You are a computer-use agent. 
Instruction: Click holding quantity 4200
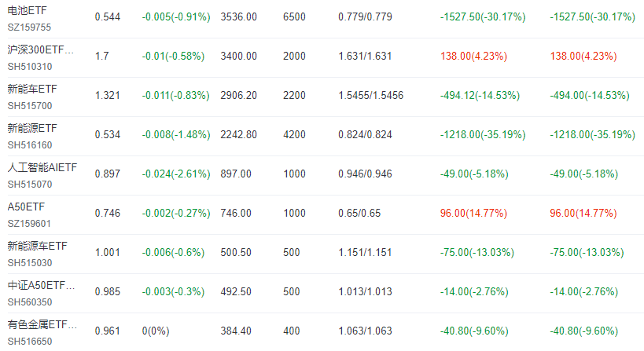(x=295, y=135)
